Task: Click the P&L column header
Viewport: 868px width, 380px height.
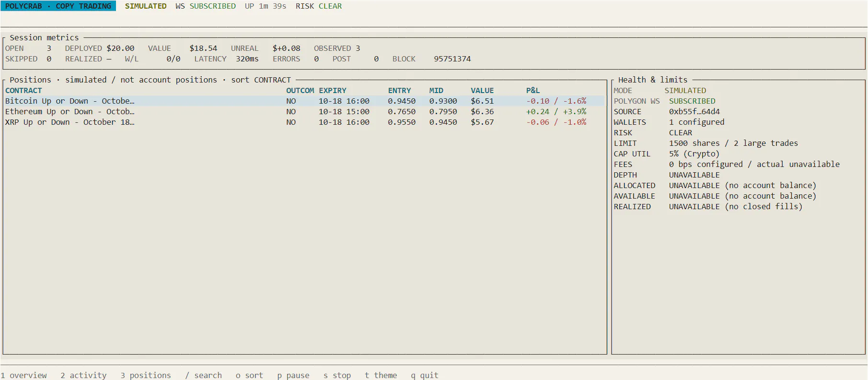Action: (533, 91)
